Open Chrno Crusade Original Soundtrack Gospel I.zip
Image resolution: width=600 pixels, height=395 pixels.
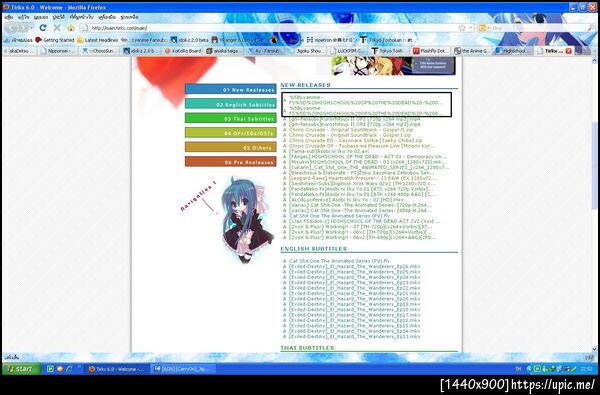350,135
